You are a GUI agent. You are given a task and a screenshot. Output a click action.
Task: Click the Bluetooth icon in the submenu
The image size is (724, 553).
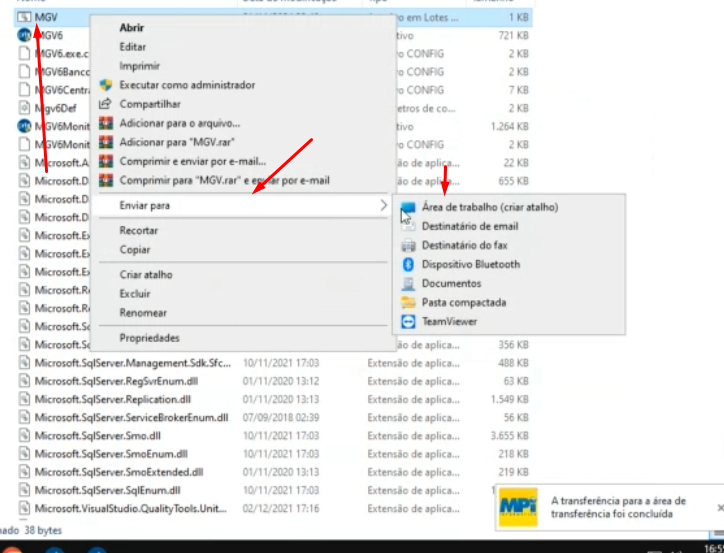tap(407, 264)
